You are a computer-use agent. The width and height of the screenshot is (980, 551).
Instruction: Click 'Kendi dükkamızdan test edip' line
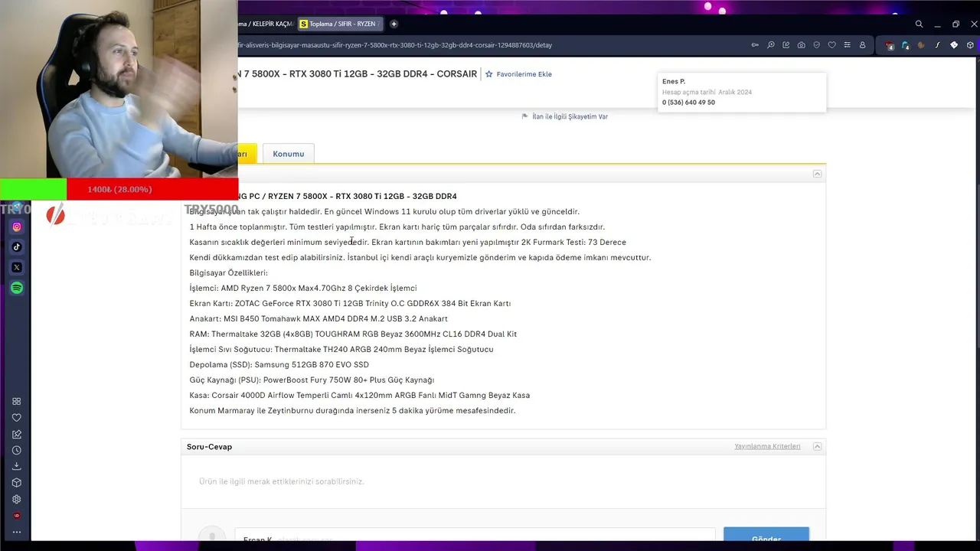pyautogui.click(x=420, y=257)
